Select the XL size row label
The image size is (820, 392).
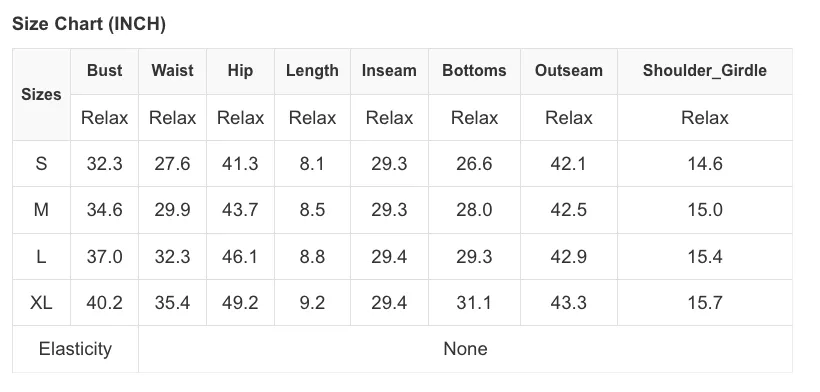41,303
